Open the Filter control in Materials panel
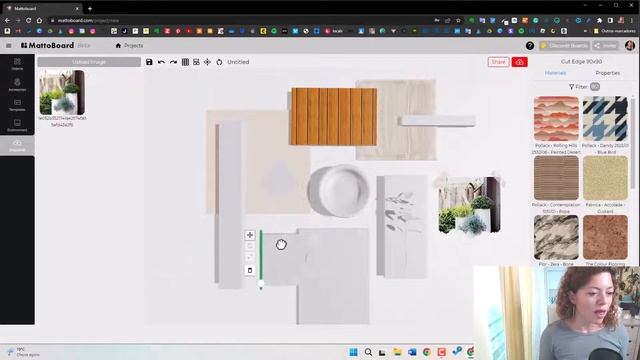This screenshot has height=360, width=640. pyautogui.click(x=584, y=87)
